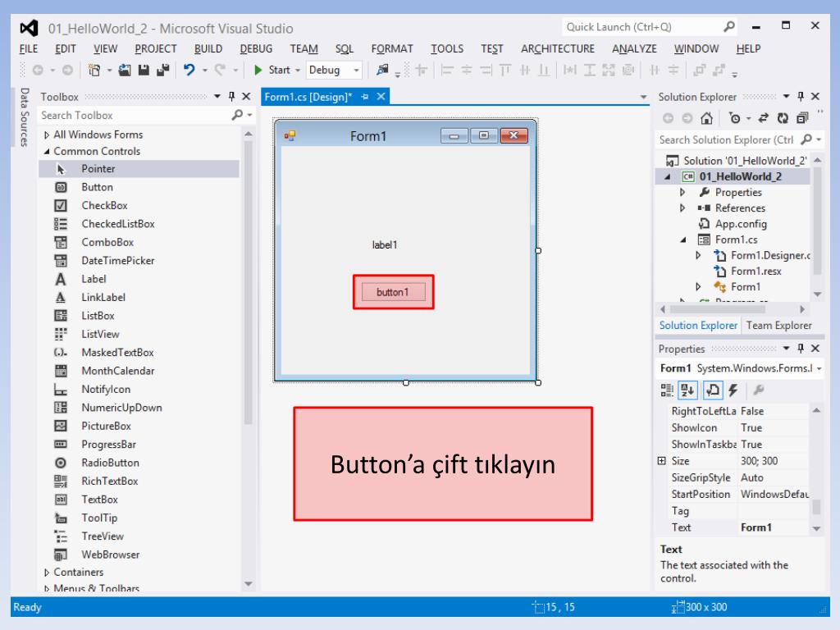
Task: Toggle Alphabetical sort in Properties panel
Action: coord(688,390)
